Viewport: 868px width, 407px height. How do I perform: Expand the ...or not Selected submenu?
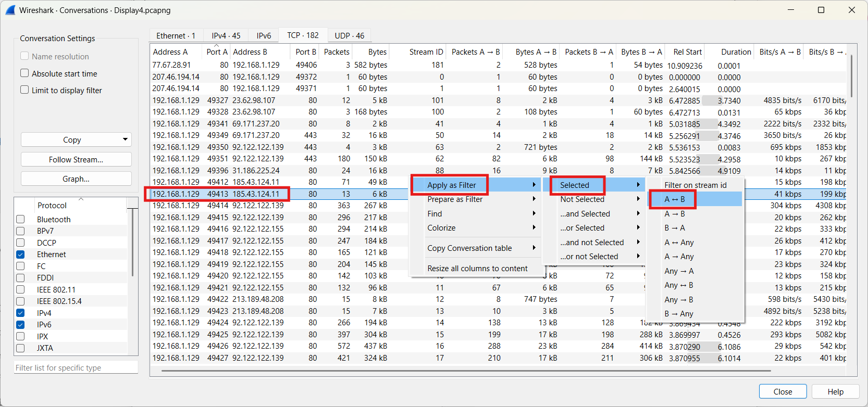click(x=594, y=256)
